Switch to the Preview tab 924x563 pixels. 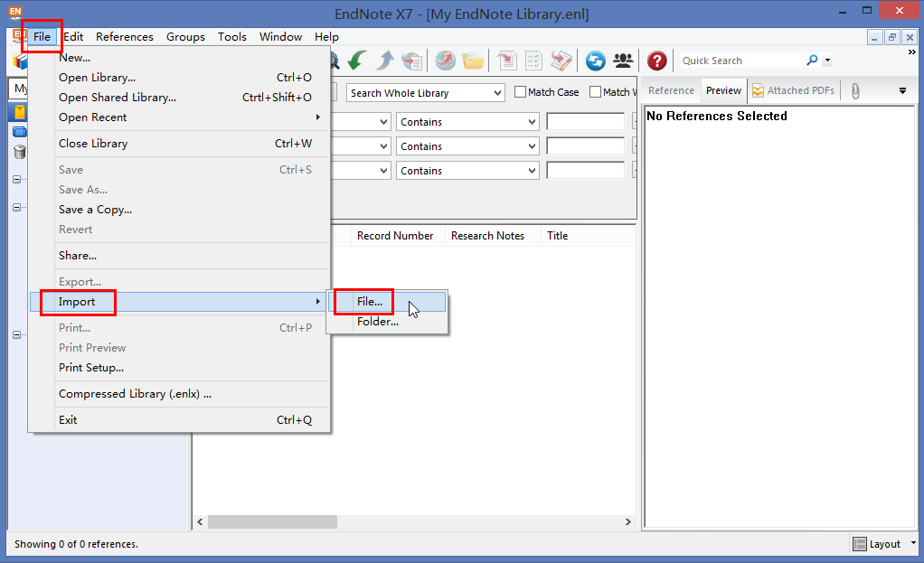tap(723, 90)
